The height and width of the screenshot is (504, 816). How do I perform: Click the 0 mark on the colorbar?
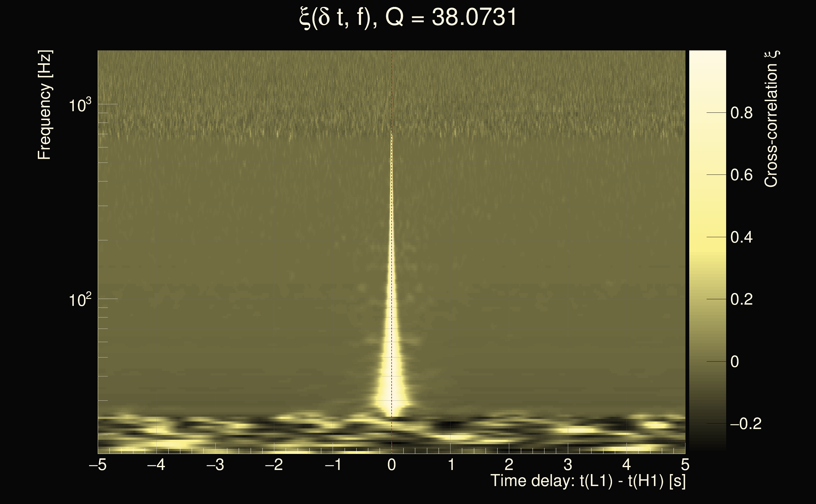(734, 362)
